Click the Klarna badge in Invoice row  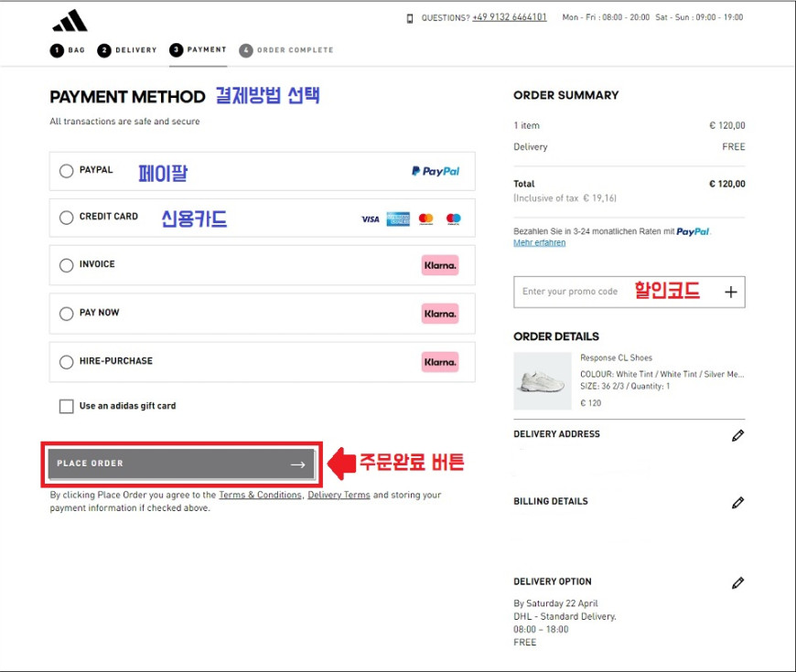(440, 265)
